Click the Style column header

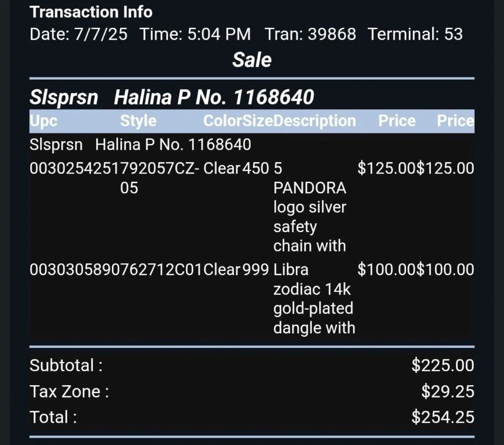coord(138,121)
